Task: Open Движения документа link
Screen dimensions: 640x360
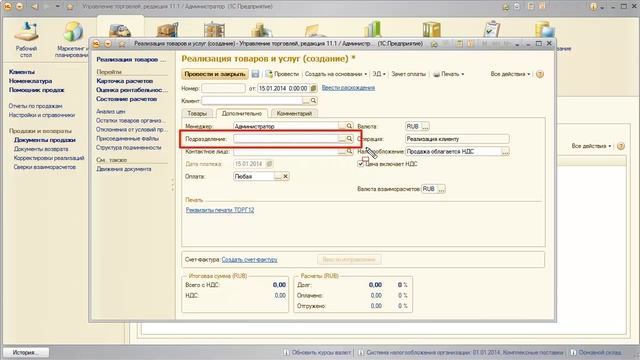Action: tap(124, 169)
